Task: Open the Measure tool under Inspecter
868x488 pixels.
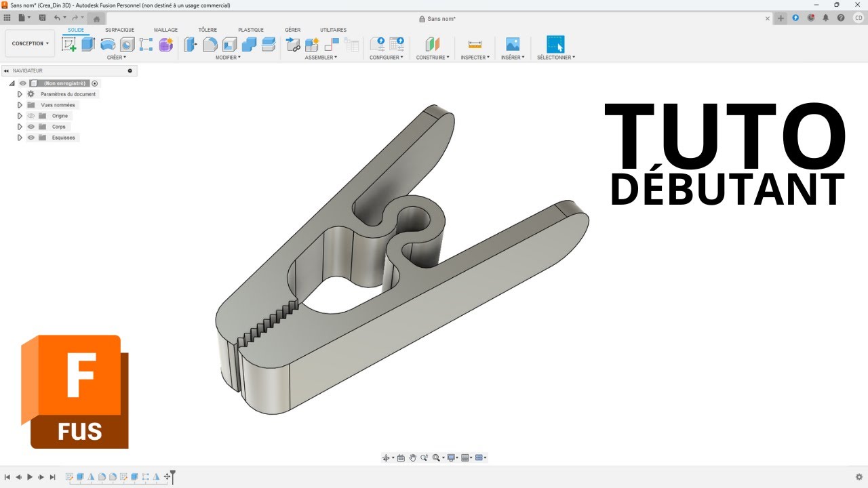Action: pyautogui.click(x=475, y=45)
